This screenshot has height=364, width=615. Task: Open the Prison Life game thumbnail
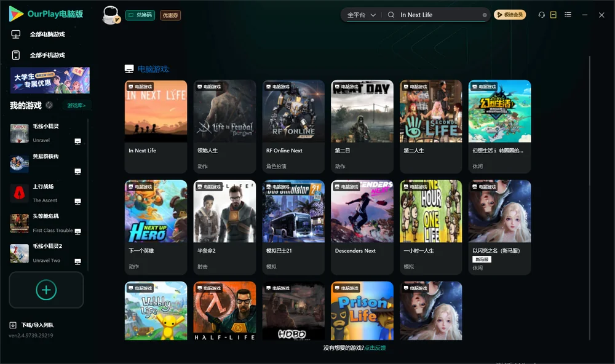tap(362, 311)
